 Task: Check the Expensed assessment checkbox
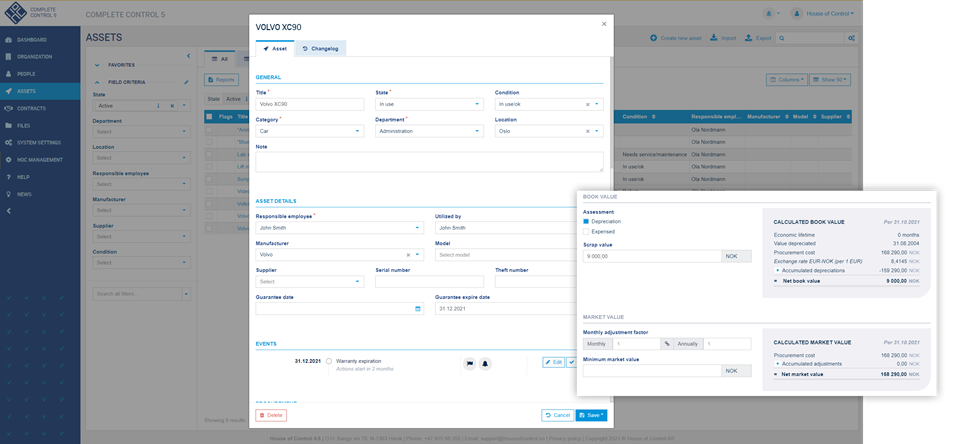pyautogui.click(x=586, y=232)
